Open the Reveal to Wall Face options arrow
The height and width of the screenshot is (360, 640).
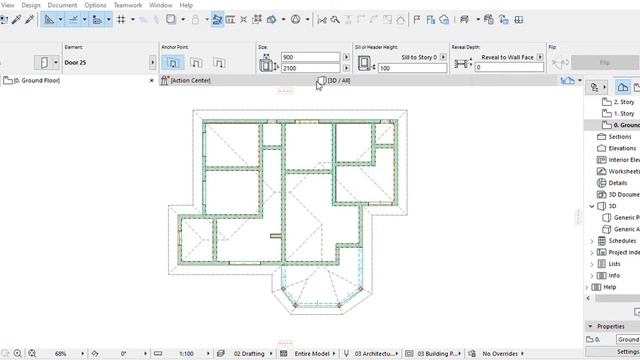pos(540,57)
